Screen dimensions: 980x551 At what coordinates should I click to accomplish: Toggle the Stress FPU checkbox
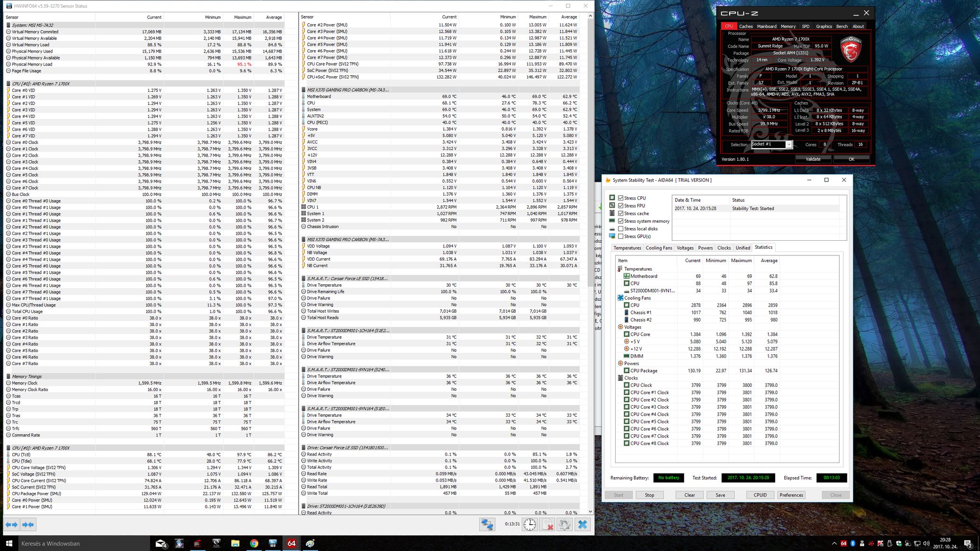620,206
